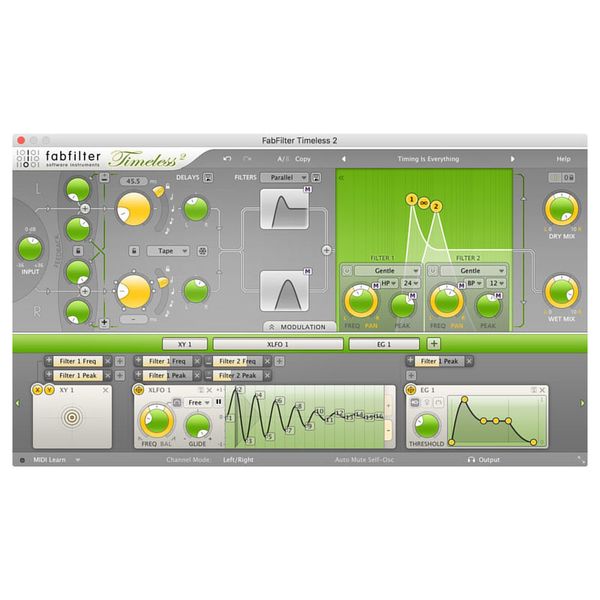Click the redo arrow icon

click(x=247, y=159)
